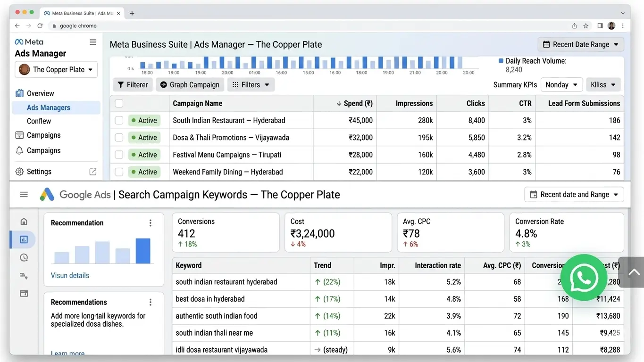
Task: Click the Daily Reach Volume legend swatch
Action: [x=501, y=61]
